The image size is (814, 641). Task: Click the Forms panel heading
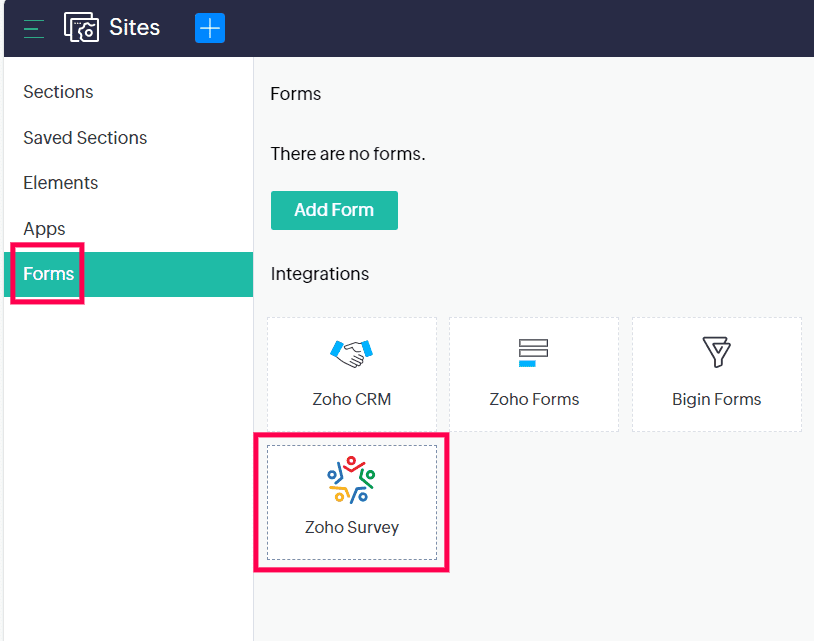[296, 94]
